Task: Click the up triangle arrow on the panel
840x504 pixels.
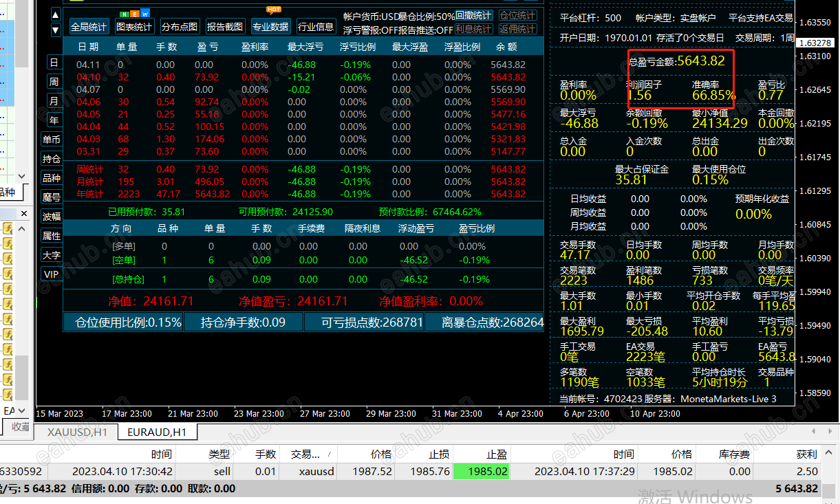Action: coord(56,14)
